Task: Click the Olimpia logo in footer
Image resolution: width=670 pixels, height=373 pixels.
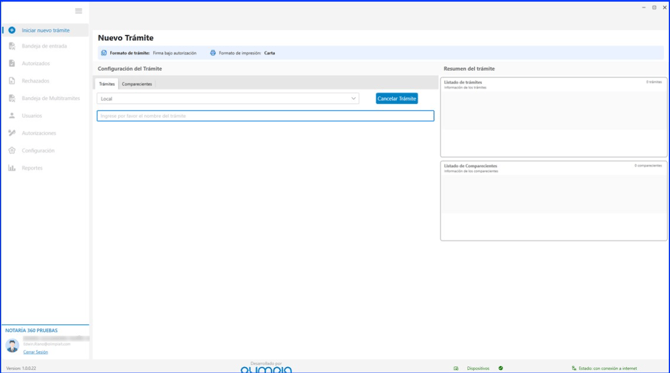Action: click(x=266, y=369)
